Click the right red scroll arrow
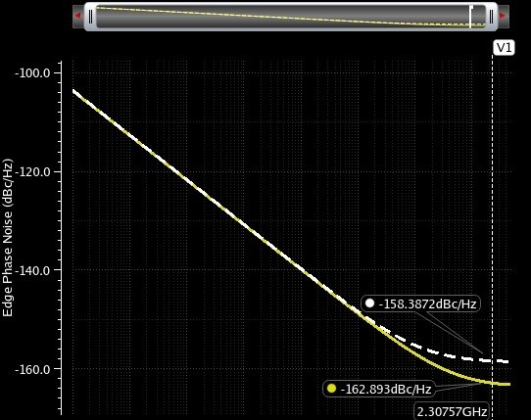Viewport: 531px width, 420px height. [x=503, y=16]
